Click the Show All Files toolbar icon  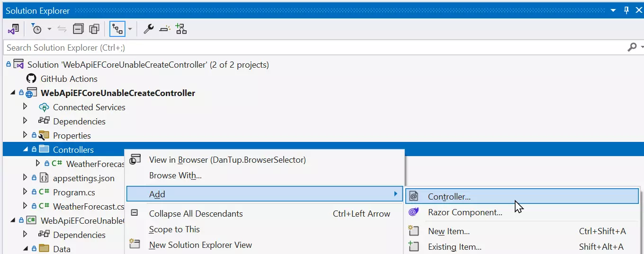coord(94,29)
